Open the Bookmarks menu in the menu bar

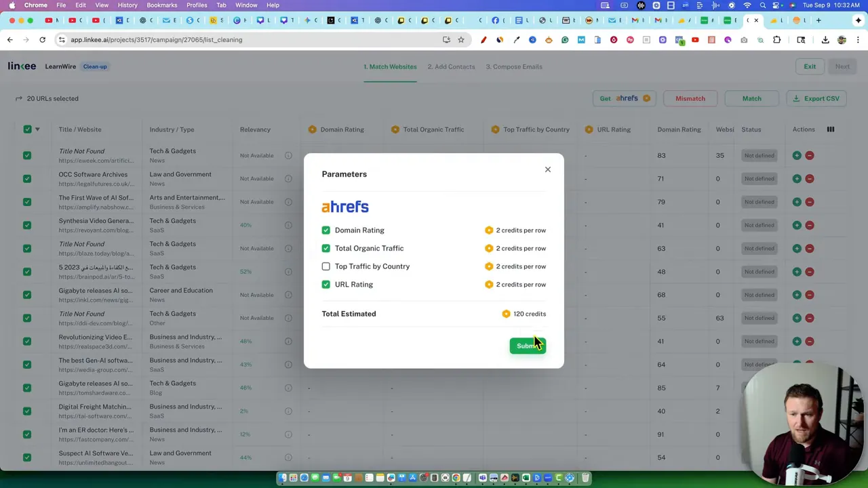tap(162, 5)
